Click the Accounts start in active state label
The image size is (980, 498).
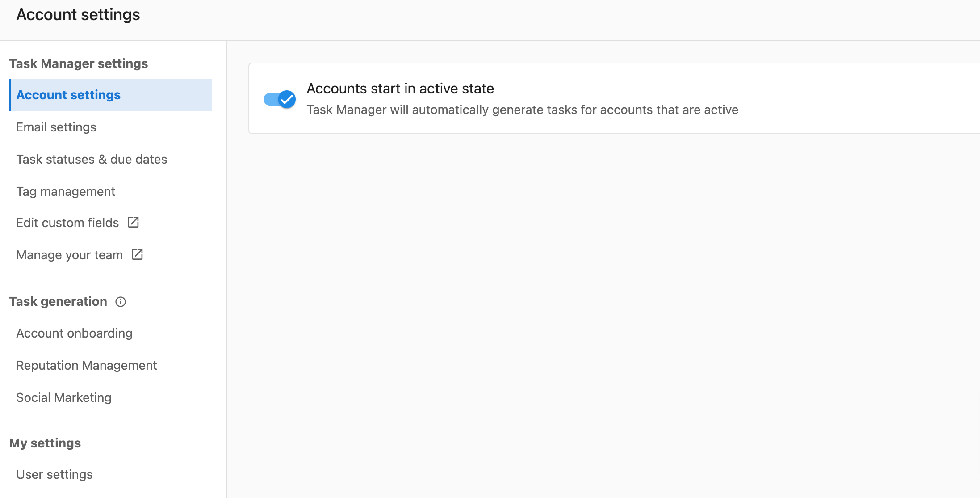(x=400, y=89)
